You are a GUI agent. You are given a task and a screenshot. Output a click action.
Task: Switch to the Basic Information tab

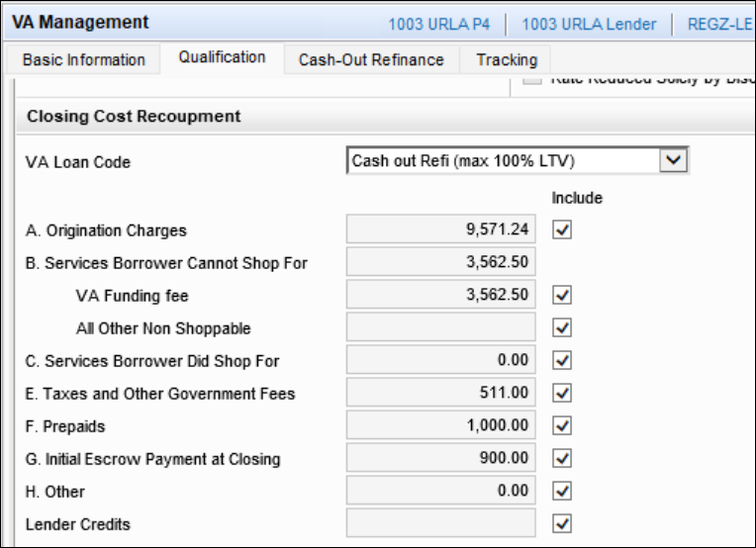click(x=84, y=60)
